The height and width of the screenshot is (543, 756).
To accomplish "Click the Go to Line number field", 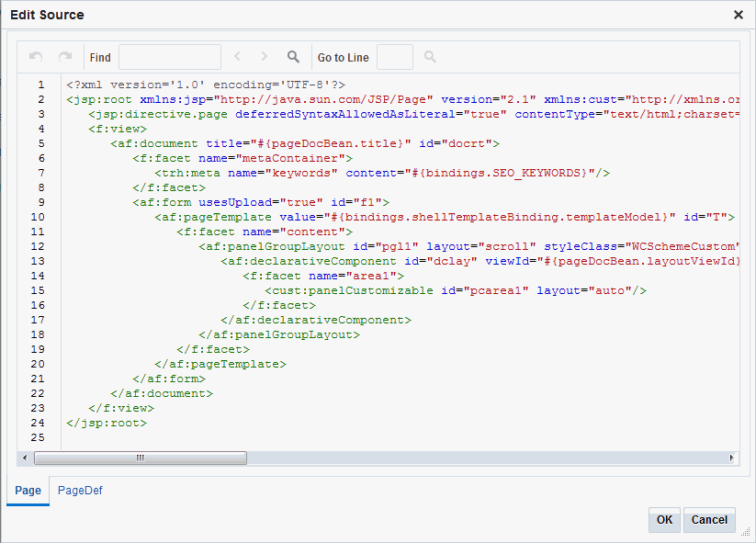I will [x=395, y=57].
